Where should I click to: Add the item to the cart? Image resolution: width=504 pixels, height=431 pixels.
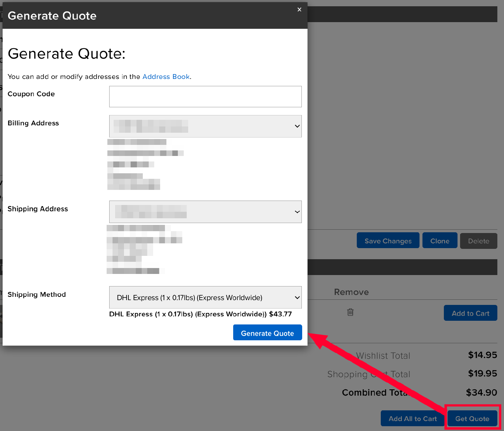click(470, 313)
